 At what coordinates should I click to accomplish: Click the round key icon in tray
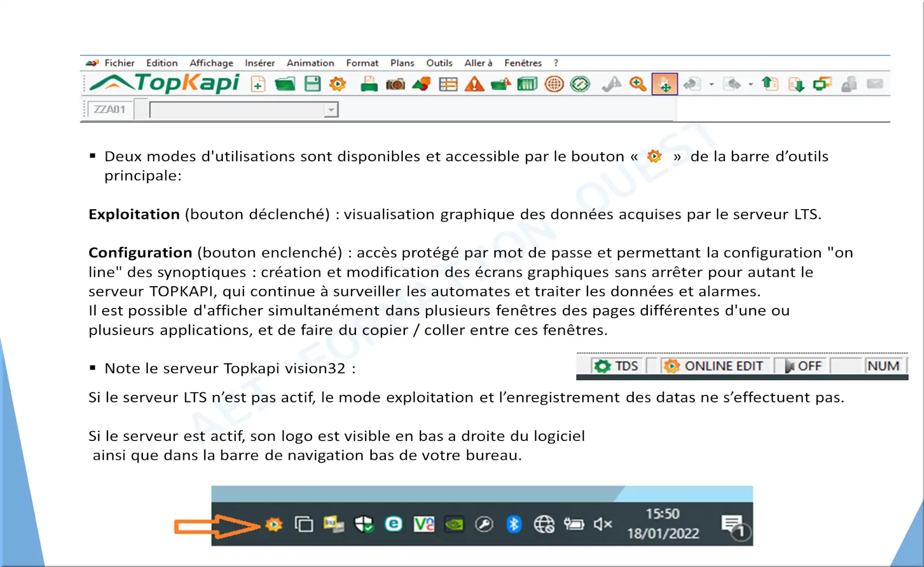click(x=484, y=524)
